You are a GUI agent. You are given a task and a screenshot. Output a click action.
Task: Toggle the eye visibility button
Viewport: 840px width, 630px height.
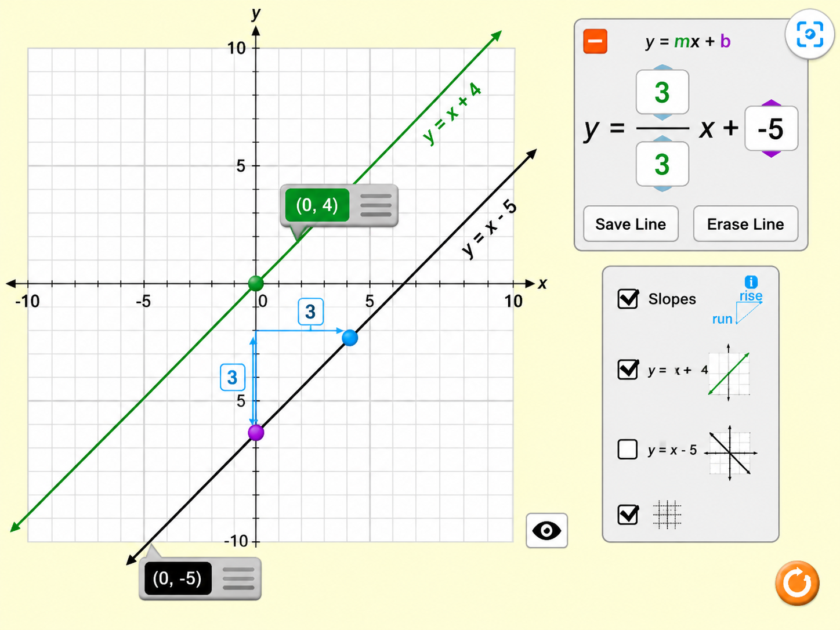[x=546, y=530]
